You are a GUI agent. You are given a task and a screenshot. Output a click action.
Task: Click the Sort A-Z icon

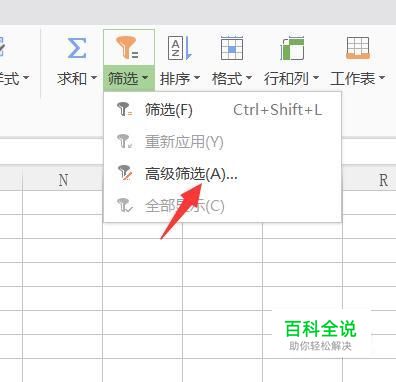(179, 48)
